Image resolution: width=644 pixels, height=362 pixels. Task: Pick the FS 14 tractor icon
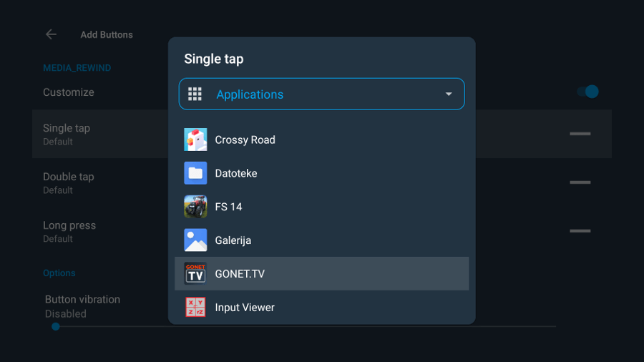tap(195, 207)
